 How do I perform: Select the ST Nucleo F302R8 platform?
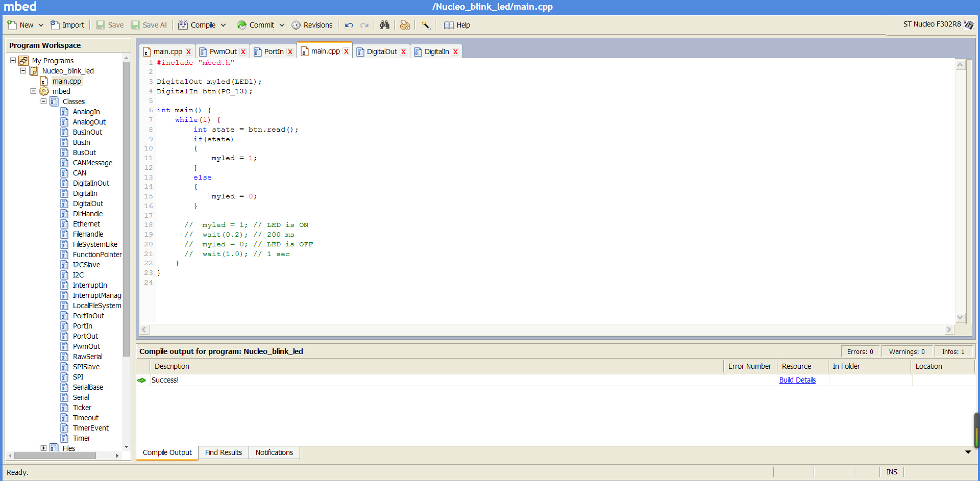[938, 24]
